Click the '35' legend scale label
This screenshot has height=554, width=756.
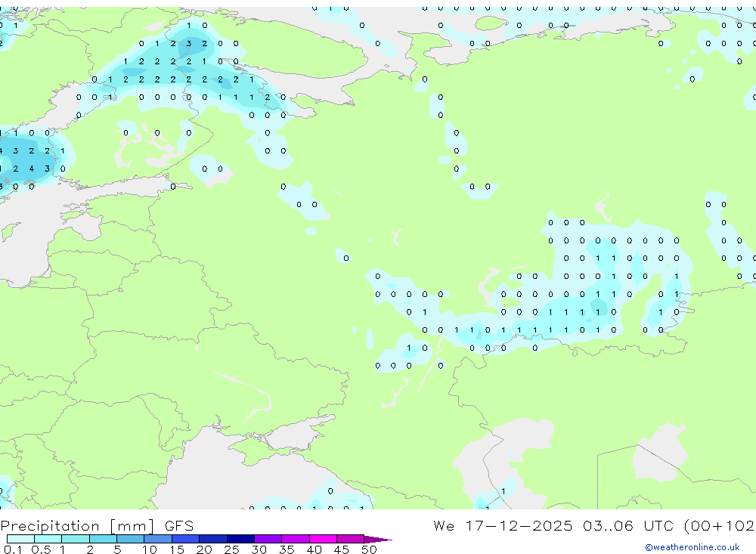tap(287, 549)
